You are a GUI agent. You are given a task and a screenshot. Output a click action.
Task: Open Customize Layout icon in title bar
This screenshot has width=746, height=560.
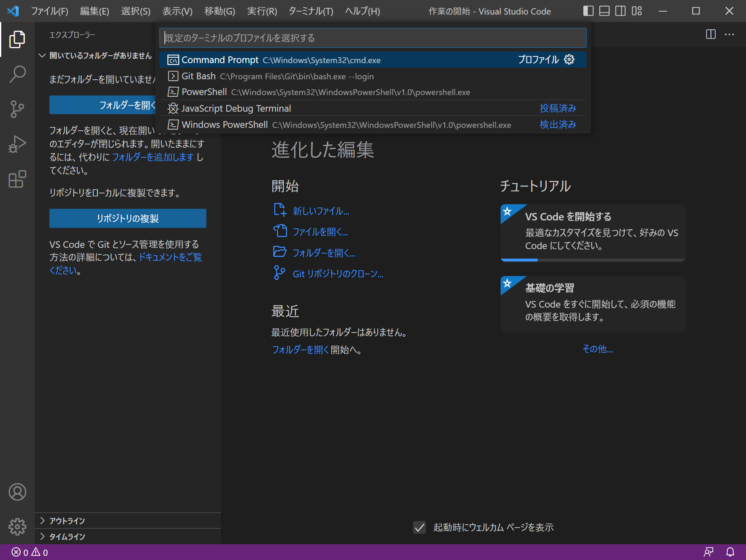(x=637, y=11)
